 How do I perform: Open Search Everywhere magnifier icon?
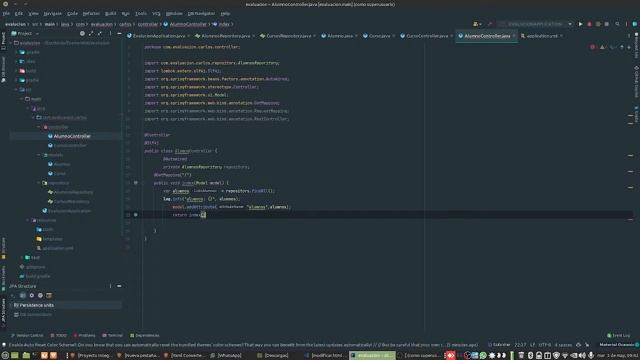point(617,24)
